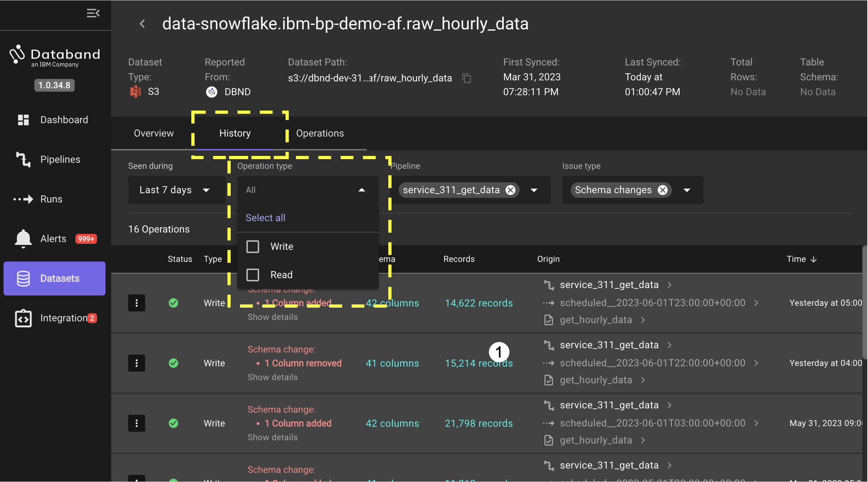Remove the Schema changes filter chip
Viewport: 868px width, 482px height.
tap(663, 190)
